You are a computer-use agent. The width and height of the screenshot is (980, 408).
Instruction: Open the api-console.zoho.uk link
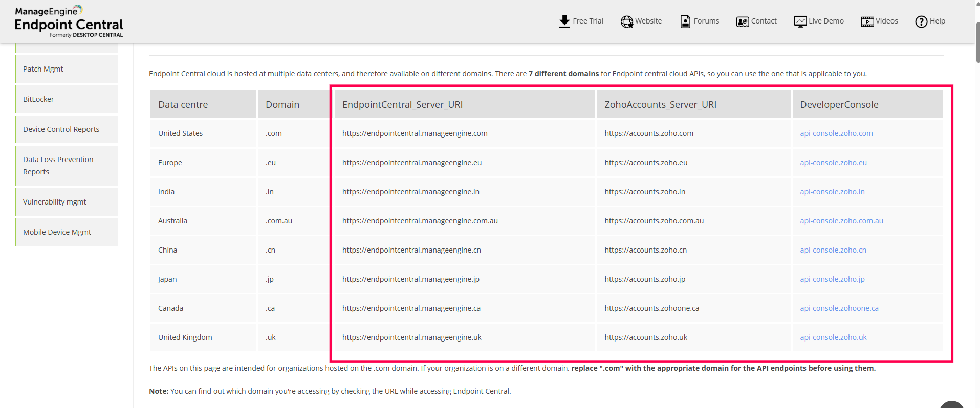tap(833, 337)
